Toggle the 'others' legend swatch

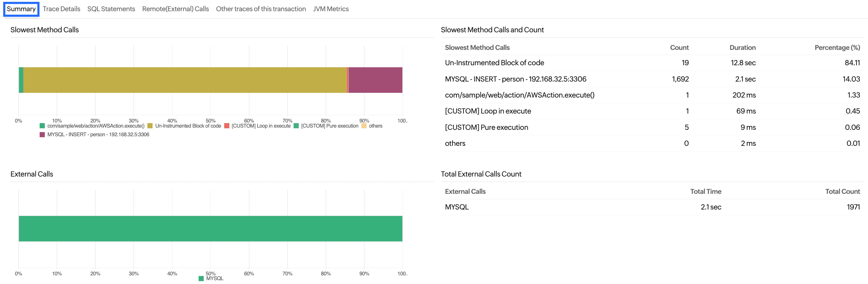click(364, 126)
